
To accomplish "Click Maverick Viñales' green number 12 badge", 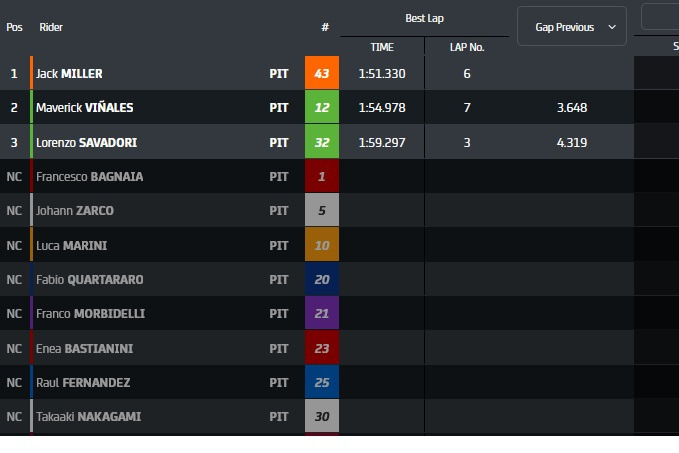I will [x=322, y=107].
